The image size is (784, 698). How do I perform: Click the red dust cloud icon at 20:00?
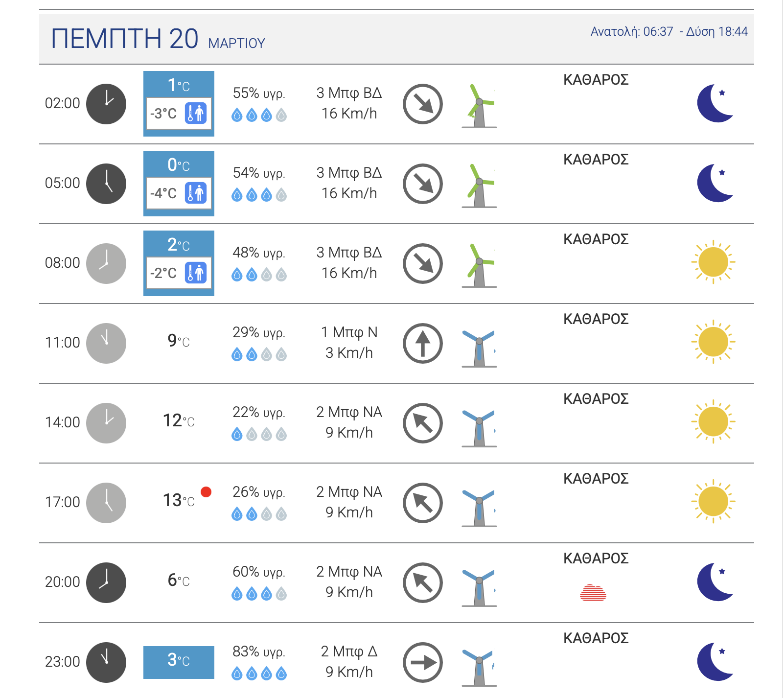[593, 592]
